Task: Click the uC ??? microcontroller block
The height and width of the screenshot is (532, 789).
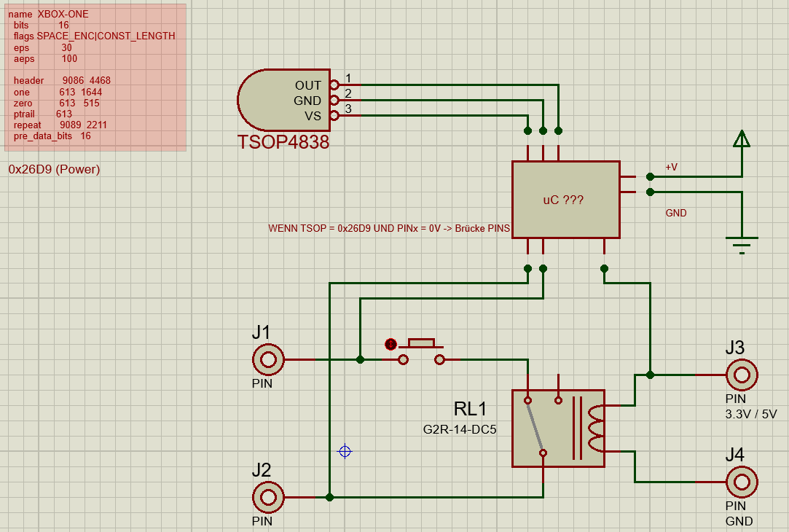Action: 565,200
